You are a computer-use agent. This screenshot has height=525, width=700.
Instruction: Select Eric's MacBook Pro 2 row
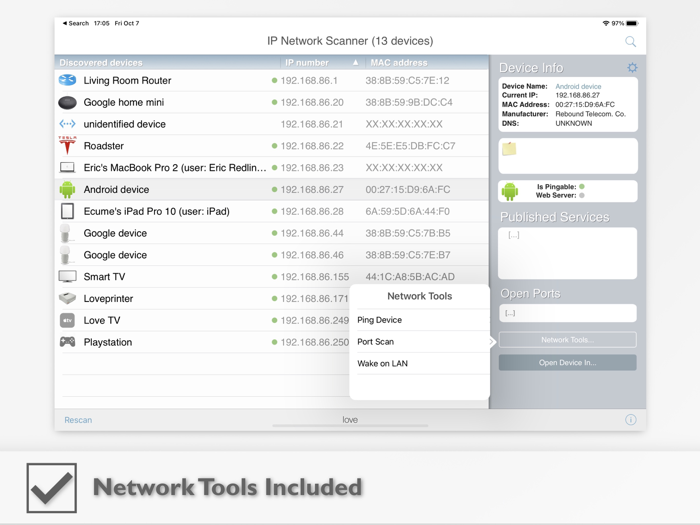(x=272, y=168)
